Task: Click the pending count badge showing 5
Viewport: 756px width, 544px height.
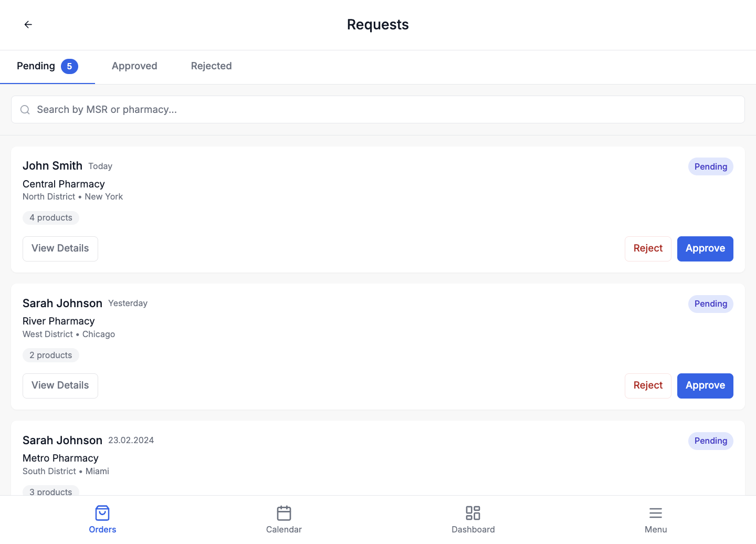Action: (x=69, y=67)
